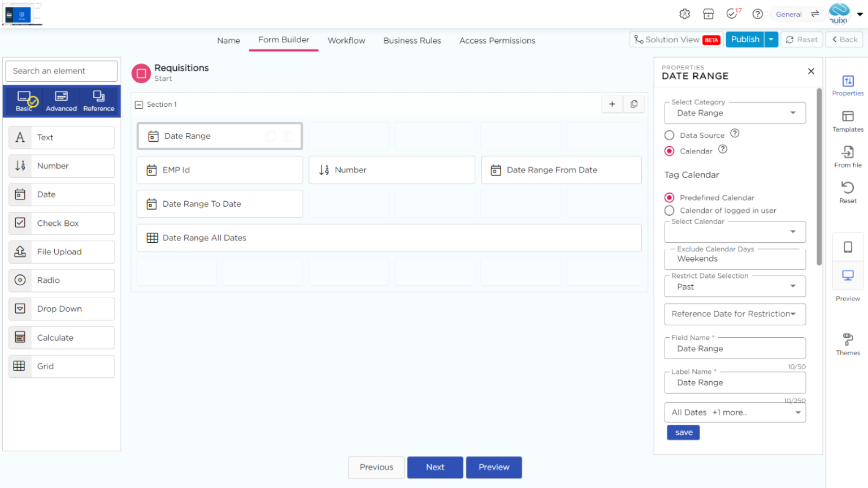
Task: Open the Select Calendar dropdown
Action: pos(734,232)
